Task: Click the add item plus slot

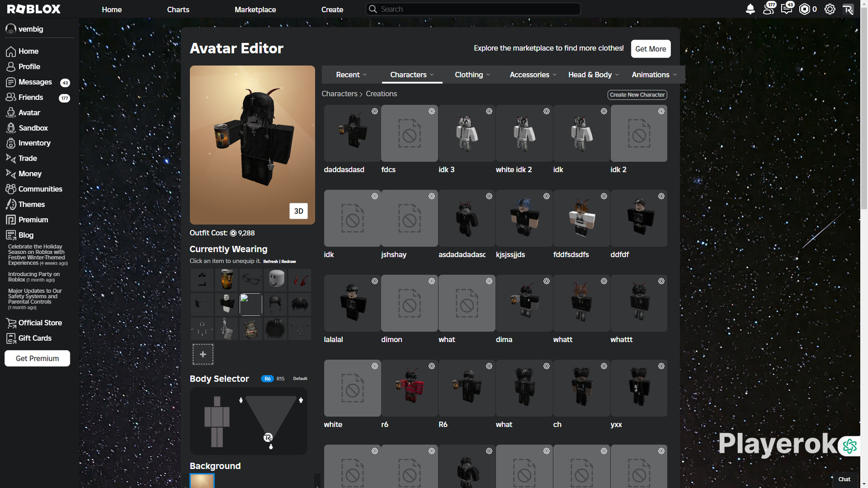Action: click(x=203, y=354)
